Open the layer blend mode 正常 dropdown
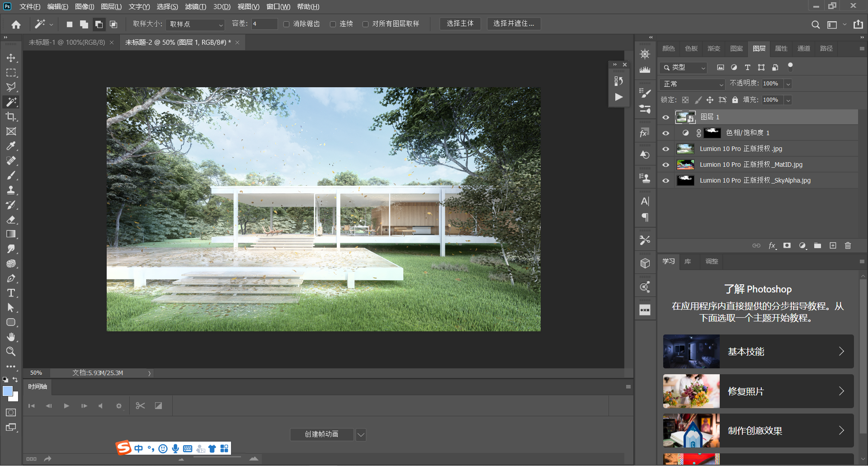The height and width of the screenshot is (466, 868). point(693,84)
